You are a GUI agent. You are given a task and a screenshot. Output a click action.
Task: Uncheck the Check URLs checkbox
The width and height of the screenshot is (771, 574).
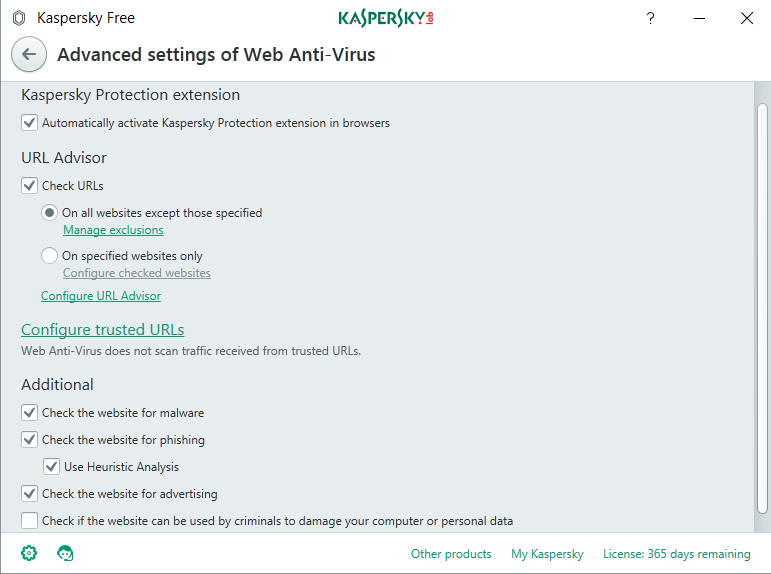[30, 185]
